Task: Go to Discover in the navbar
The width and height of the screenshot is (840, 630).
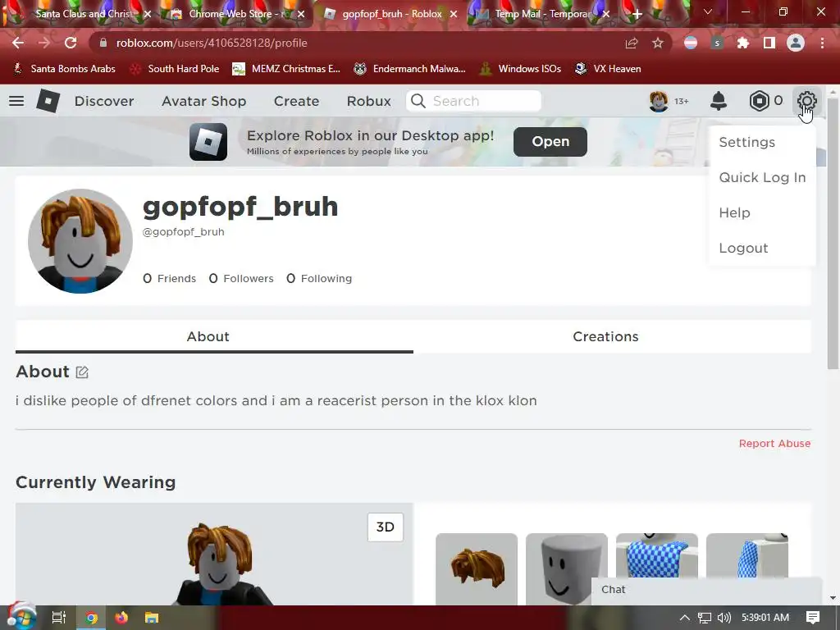Action: point(104,101)
